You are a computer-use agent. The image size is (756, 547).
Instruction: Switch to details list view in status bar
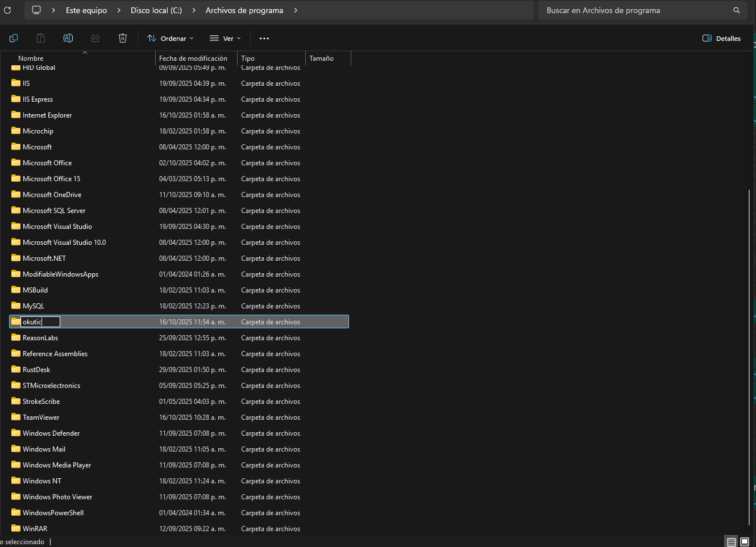[732, 542]
